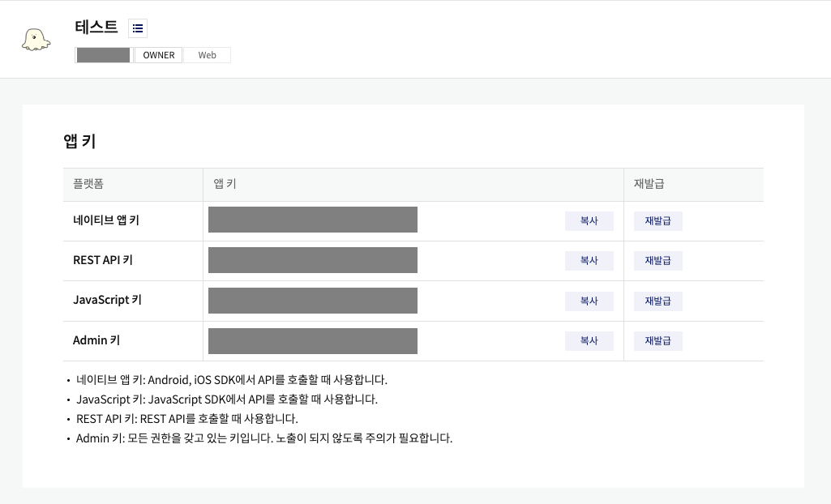831x504 pixels.
Task: Copy the 네이티브 앱 키 with 복사
Action: pos(589,220)
